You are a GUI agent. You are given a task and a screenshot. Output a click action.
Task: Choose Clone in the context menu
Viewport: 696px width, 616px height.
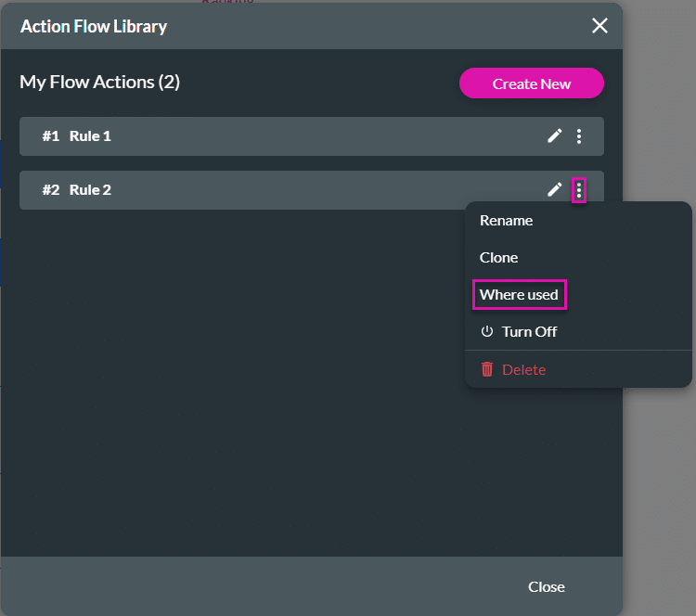click(x=498, y=258)
